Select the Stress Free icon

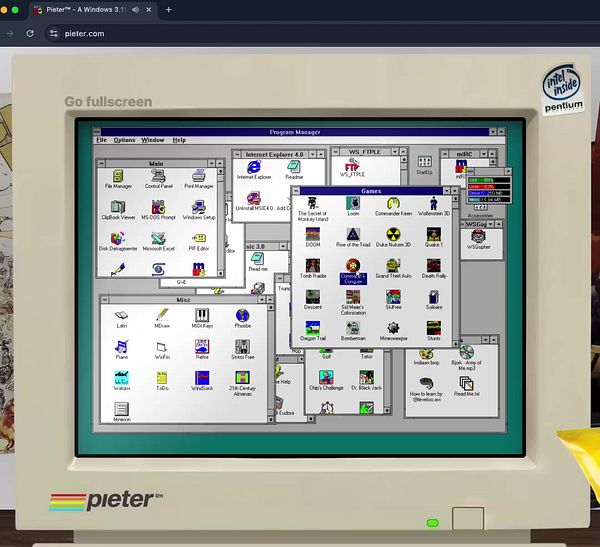[x=243, y=349]
